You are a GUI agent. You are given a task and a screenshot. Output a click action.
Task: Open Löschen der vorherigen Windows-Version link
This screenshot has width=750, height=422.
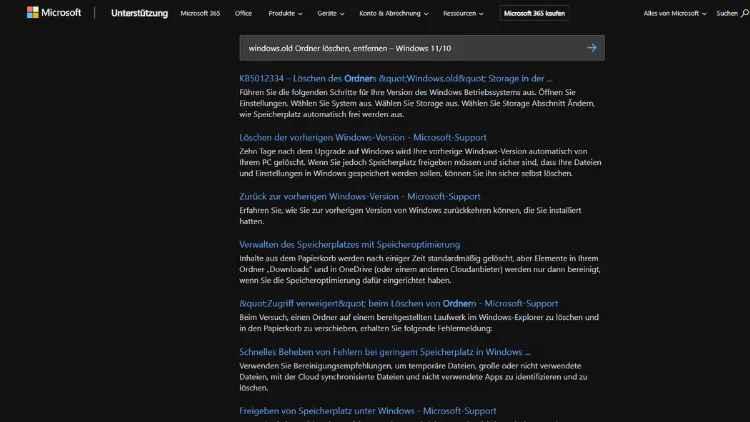click(x=363, y=137)
